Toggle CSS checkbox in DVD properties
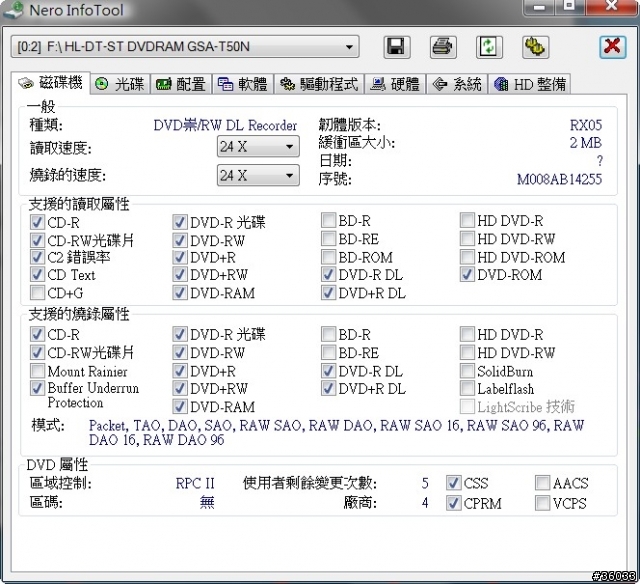The height and width of the screenshot is (584, 640). point(453,483)
